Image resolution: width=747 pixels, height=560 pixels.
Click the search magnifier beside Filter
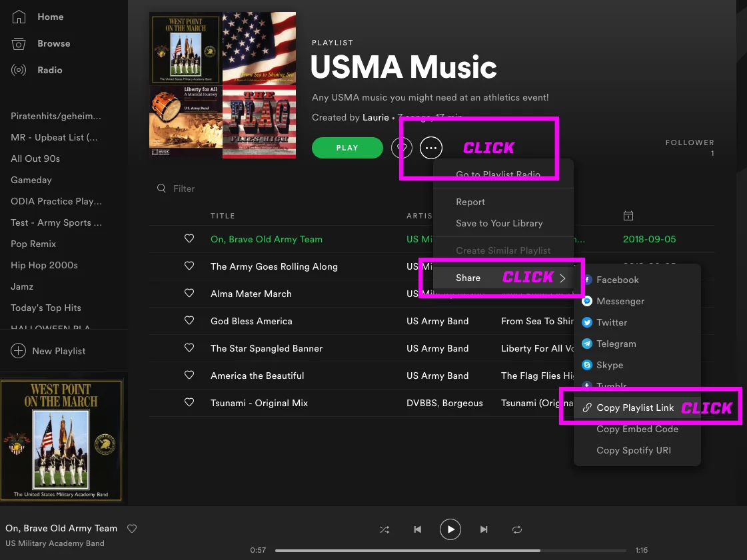161,188
